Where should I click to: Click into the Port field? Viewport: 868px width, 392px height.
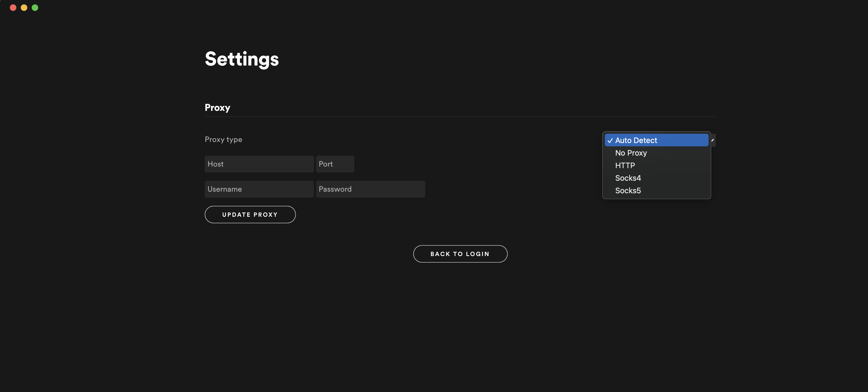tap(335, 164)
